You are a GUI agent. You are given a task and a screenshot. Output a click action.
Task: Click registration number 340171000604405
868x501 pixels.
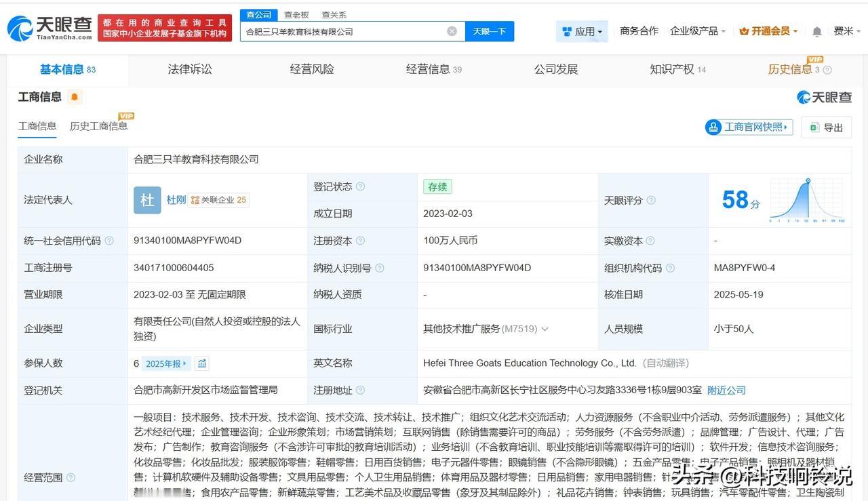pos(174,268)
